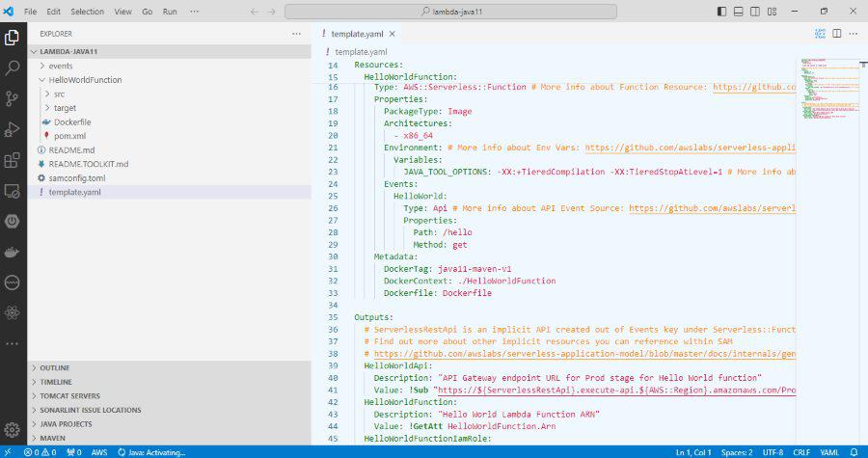
Task: Click the AWS toolkit icon in editor toolbar
Action: point(821,34)
